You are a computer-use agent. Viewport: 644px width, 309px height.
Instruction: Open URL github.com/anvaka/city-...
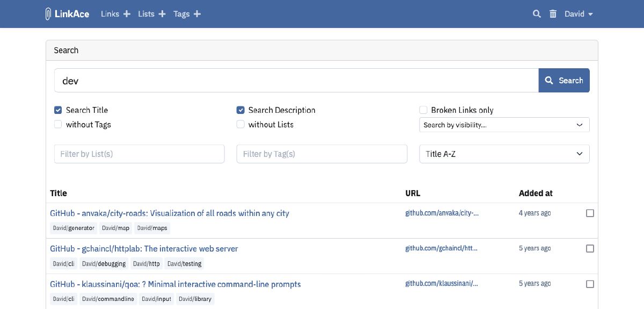pos(442,213)
